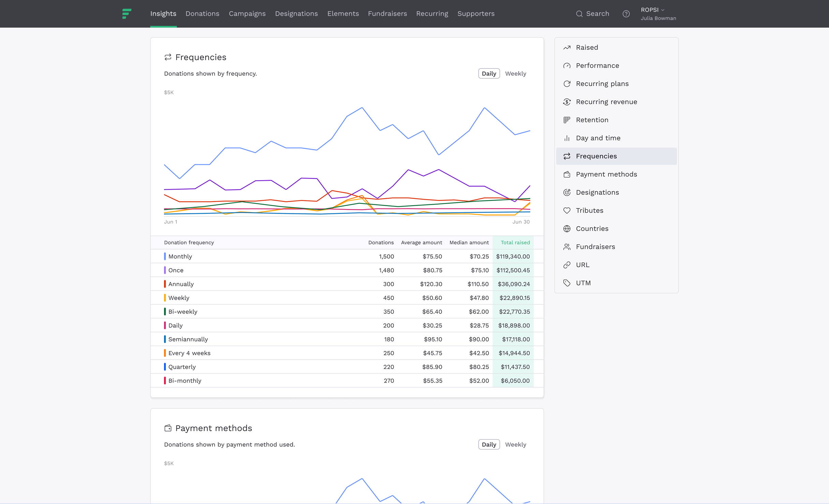Click the Monthly blue color swatch
The width and height of the screenshot is (829, 504).
pos(165,256)
